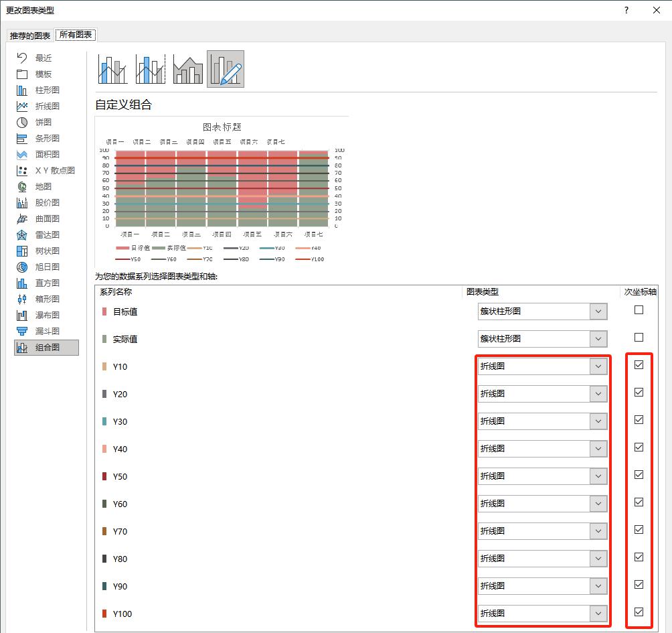This screenshot has height=633, width=672.
Task: Choose the Line chart (折线图) icon
Action: click(x=22, y=107)
